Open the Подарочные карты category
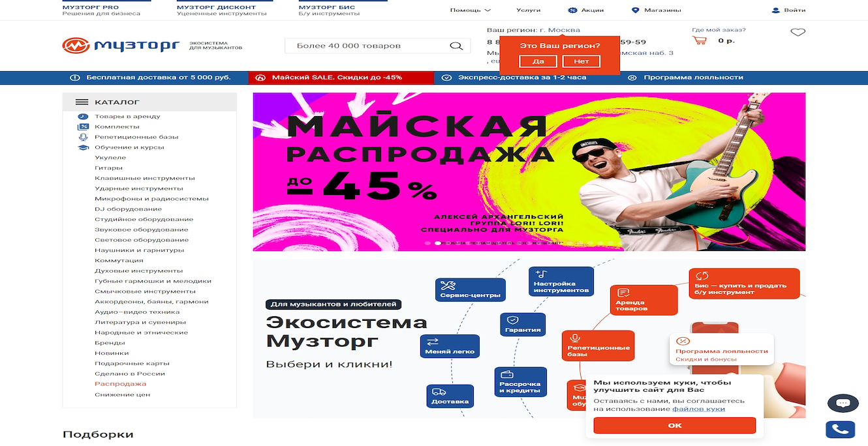 (132, 363)
